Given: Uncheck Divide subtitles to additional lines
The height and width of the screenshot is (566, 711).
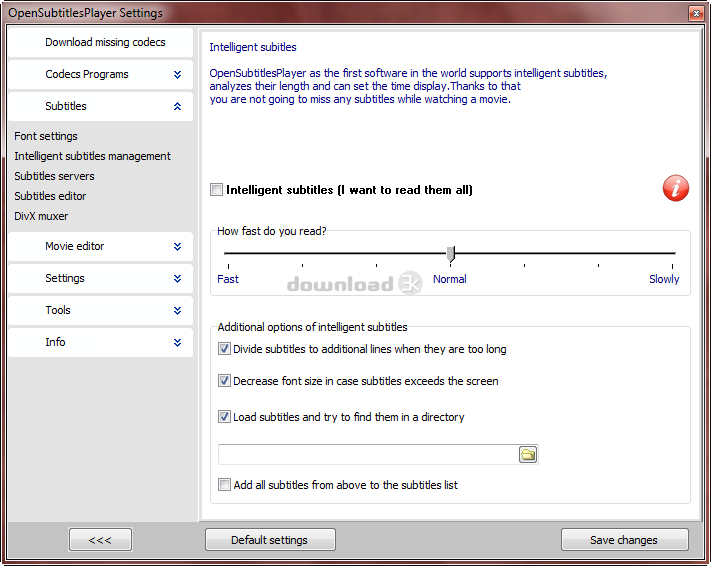Looking at the screenshot, I should (x=224, y=349).
